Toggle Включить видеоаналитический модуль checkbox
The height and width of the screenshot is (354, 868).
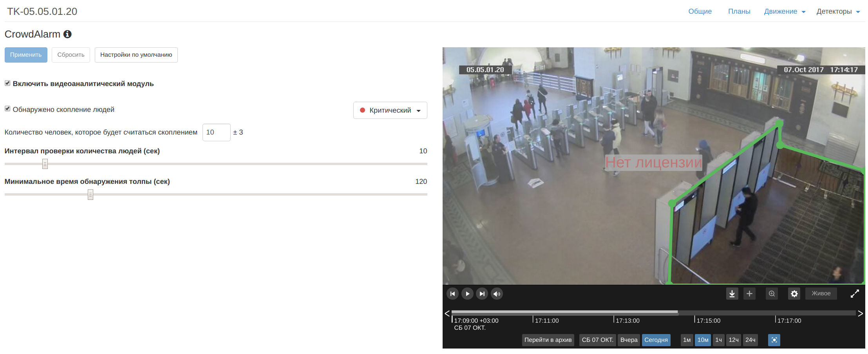coord(7,83)
